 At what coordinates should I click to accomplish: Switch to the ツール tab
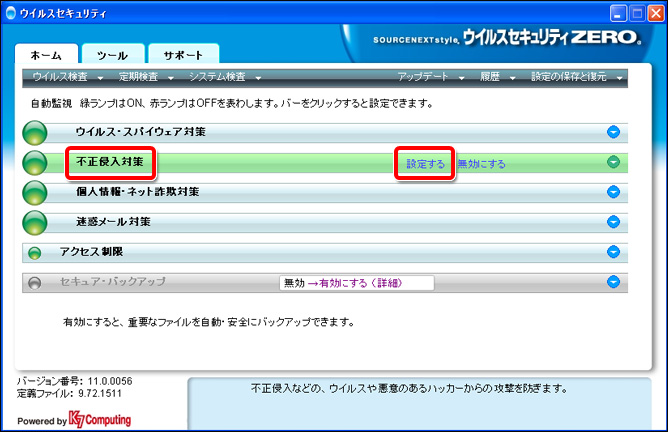(x=113, y=55)
